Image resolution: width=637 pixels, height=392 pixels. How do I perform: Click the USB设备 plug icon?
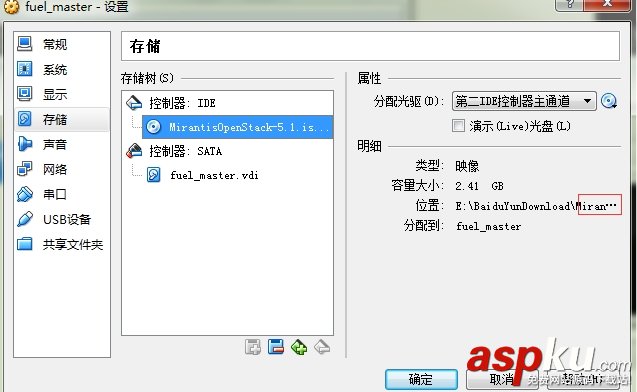[x=24, y=219]
